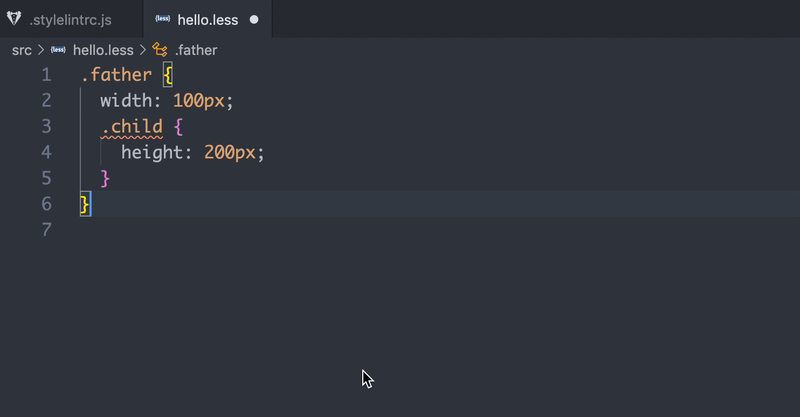Image resolution: width=800 pixels, height=417 pixels.
Task: Click the chevron after src in breadcrumb
Action: click(x=41, y=50)
